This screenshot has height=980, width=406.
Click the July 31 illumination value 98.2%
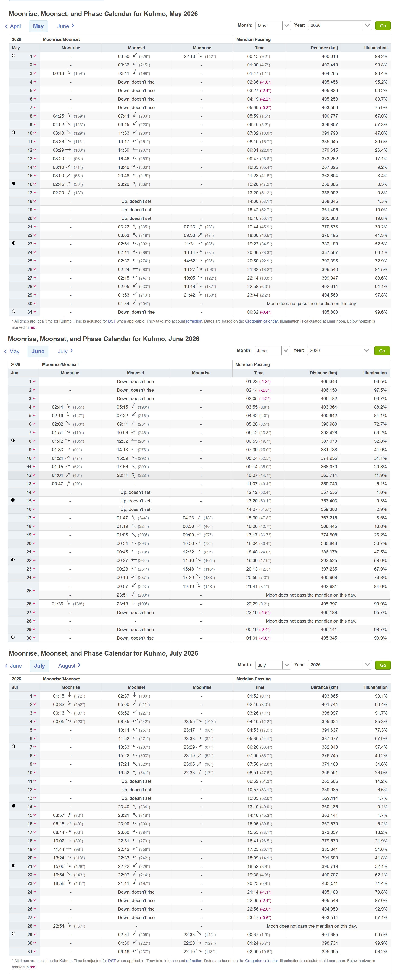click(x=381, y=951)
